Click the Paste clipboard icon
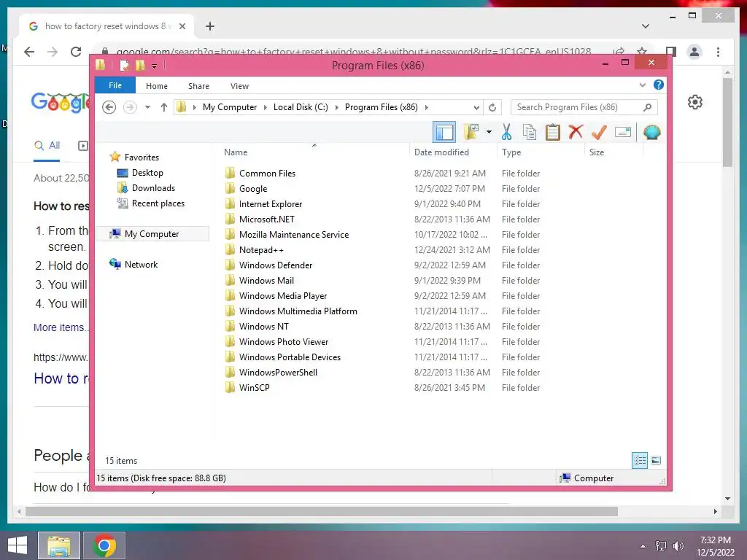Screen dimensions: 747x560 pyautogui.click(x=553, y=133)
